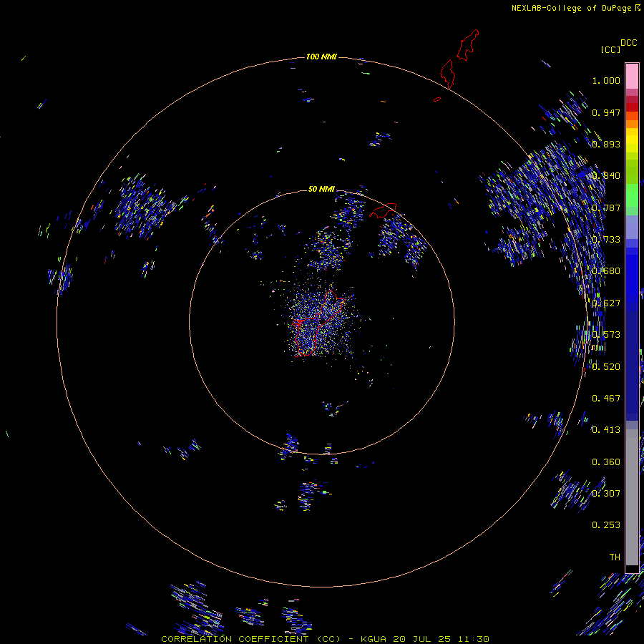644x644 pixels.
Task: Pick the bright green segment of the color bar
Action: [632, 195]
